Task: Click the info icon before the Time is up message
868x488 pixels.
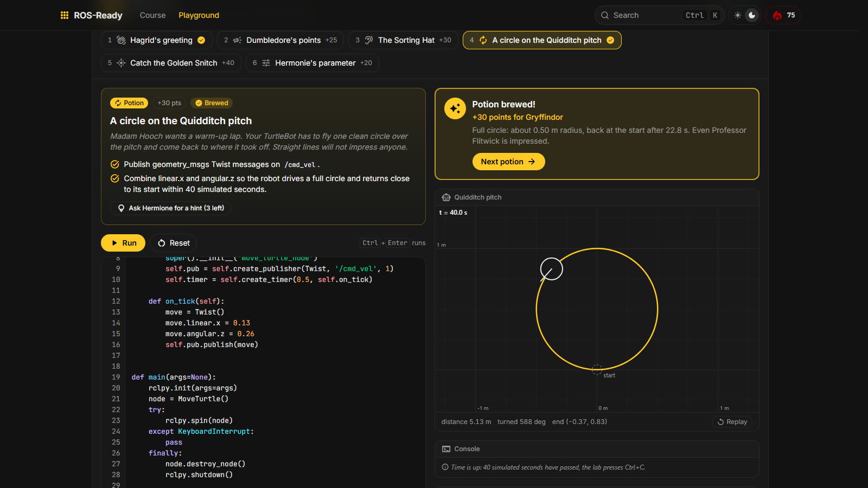Action: 445,467
